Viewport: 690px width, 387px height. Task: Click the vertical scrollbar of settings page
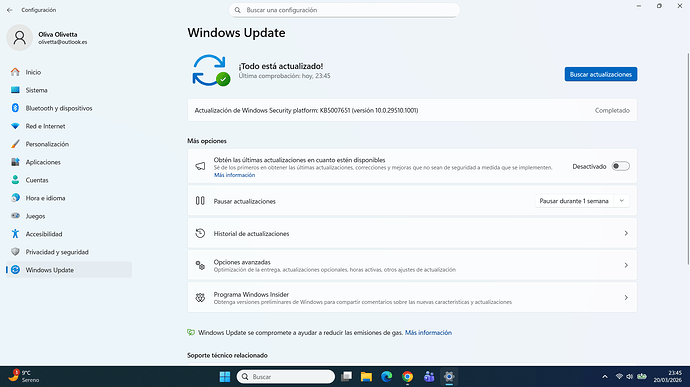tap(688, 158)
